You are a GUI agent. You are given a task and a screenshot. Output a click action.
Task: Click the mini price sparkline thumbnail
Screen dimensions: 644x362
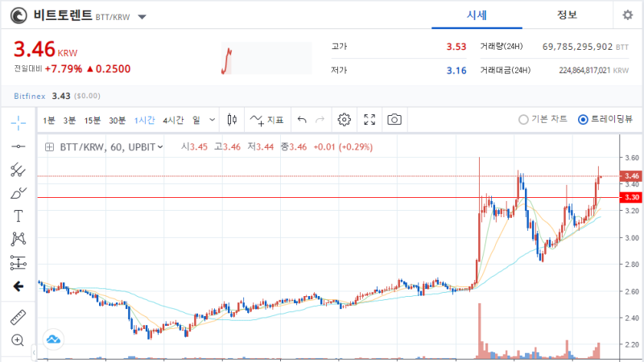(266, 58)
